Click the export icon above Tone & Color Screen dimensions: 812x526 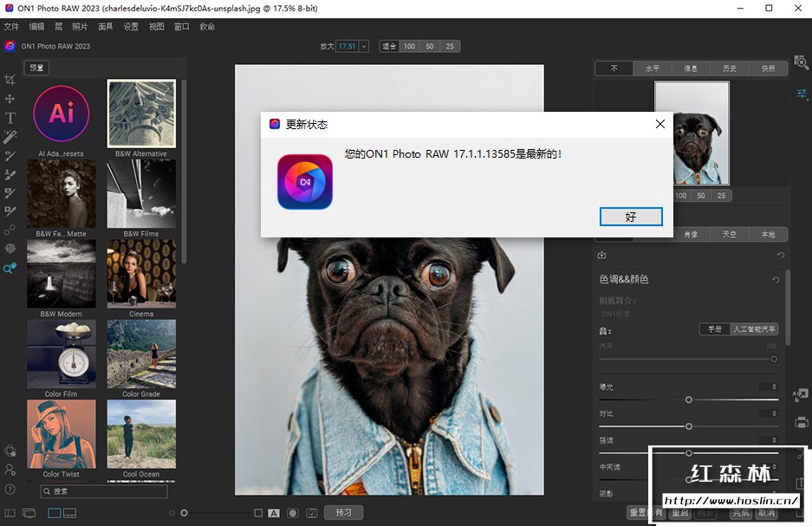tap(601, 255)
